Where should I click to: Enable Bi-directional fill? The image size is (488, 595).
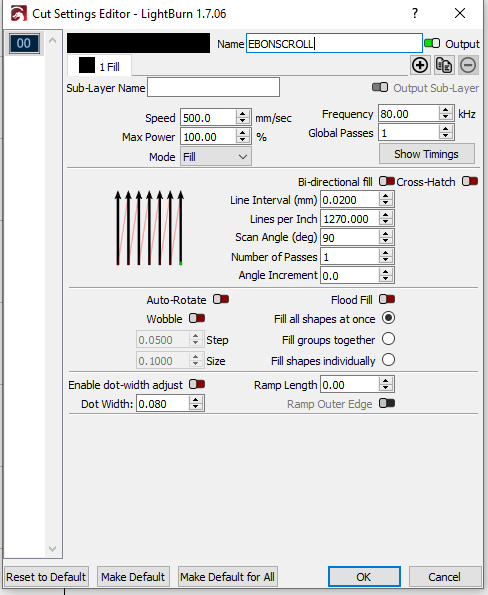pos(387,181)
